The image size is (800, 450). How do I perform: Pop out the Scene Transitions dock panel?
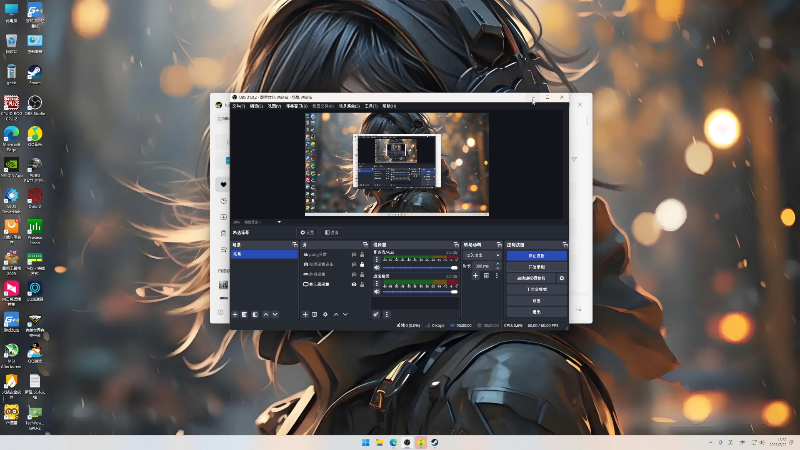(x=499, y=245)
